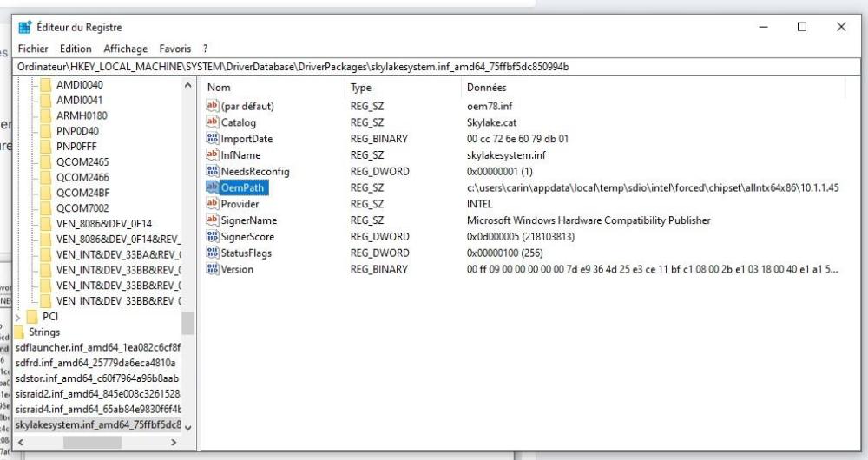Click the OemPath temp folder path value

pyautogui.click(x=653, y=187)
